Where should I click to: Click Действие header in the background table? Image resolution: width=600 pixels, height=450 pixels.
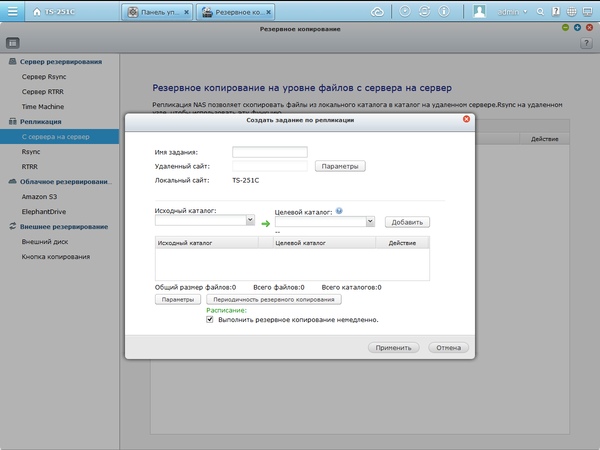[x=545, y=139]
